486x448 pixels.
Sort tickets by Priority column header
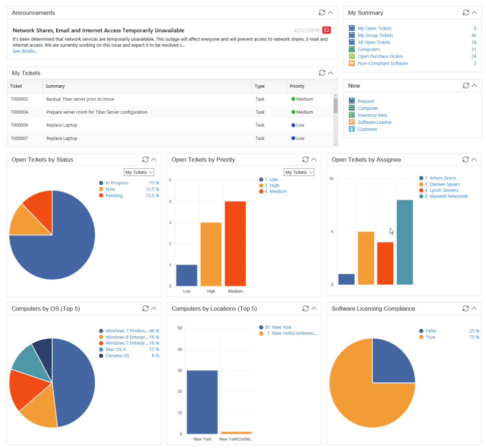(x=297, y=86)
